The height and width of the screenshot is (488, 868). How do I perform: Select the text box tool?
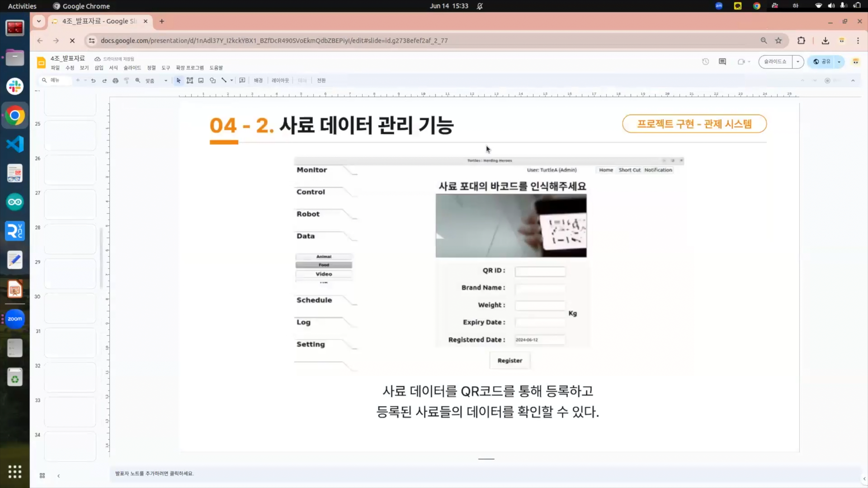click(190, 80)
